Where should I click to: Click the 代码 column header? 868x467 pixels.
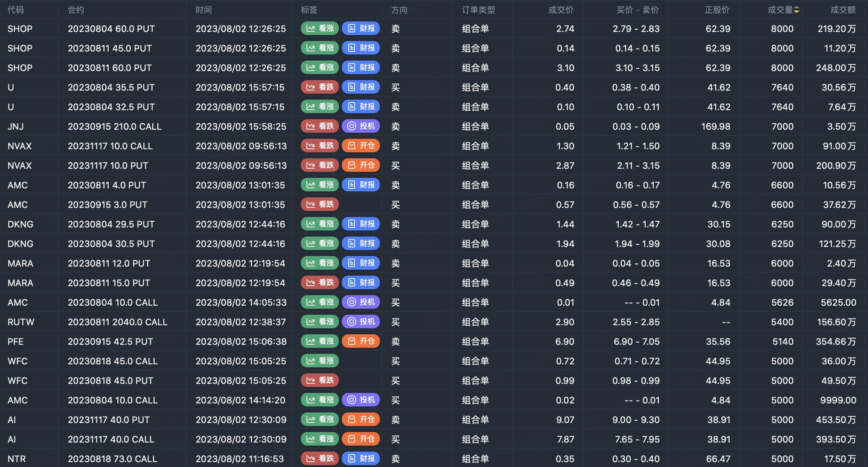(x=16, y=10)
